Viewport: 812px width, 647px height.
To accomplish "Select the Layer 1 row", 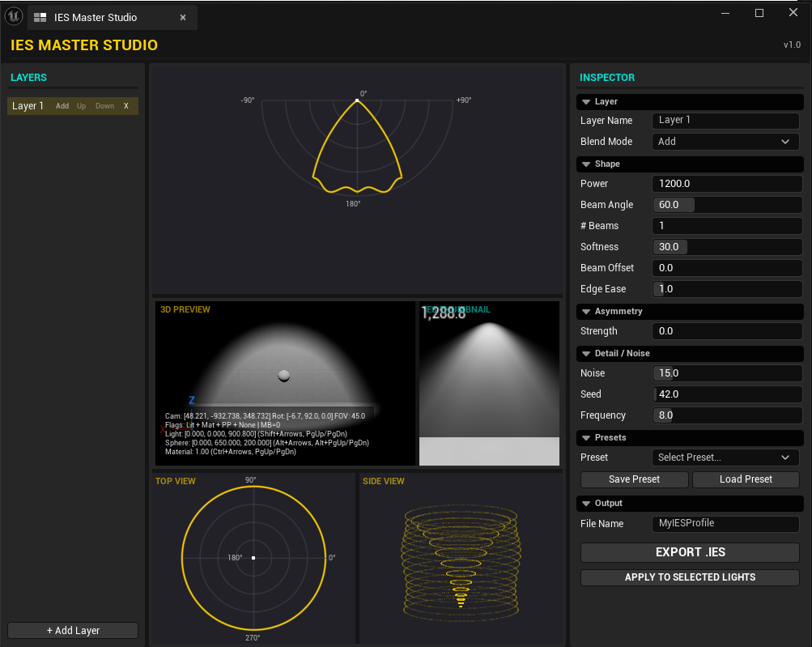I will (73, 106).
